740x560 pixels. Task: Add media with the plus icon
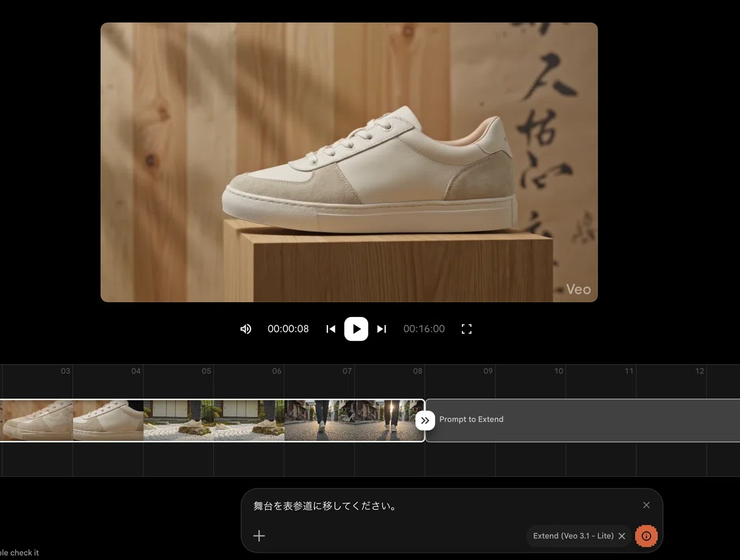click(260, 535)
